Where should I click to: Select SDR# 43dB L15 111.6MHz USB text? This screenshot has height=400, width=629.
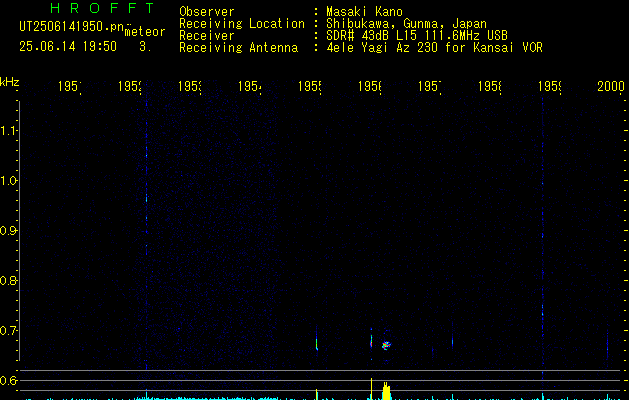pos(417,35)
